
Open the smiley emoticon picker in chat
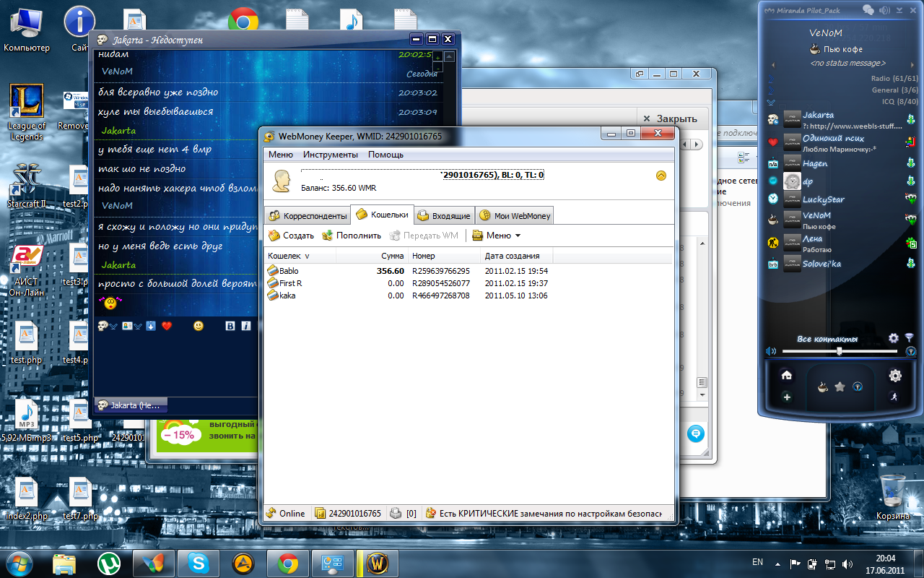(x=199, y=327)
